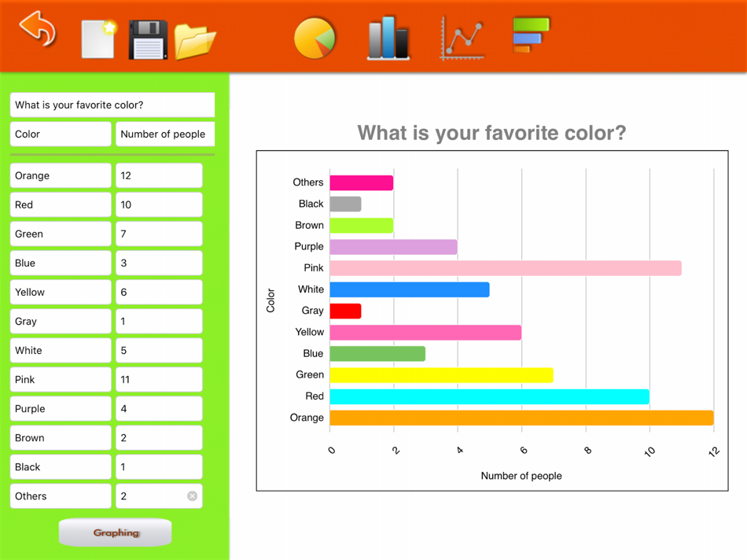Screen dimensions: 747x560
Task: Select the Yellow label field
Action: tap(61, 292)
